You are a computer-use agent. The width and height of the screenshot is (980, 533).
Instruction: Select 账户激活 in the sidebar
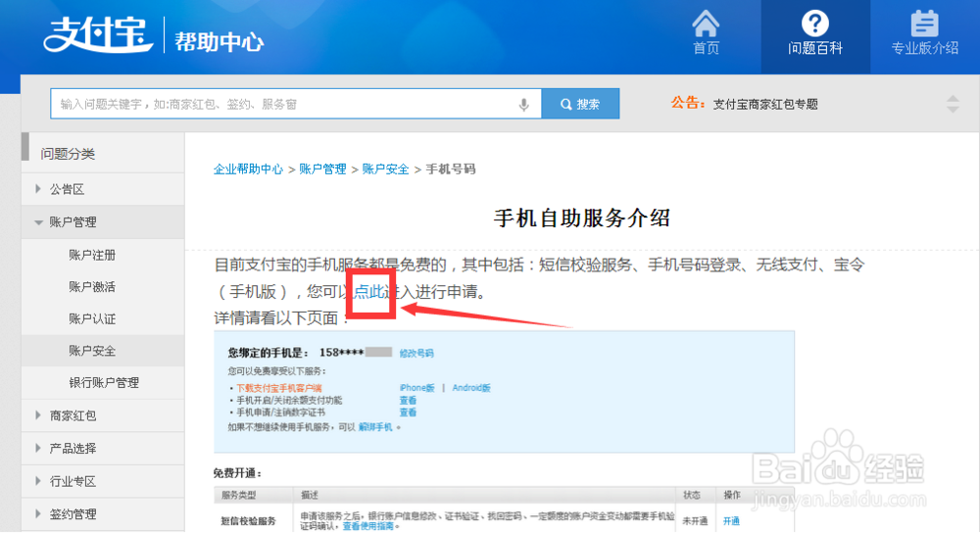click(x=92, y=287)
